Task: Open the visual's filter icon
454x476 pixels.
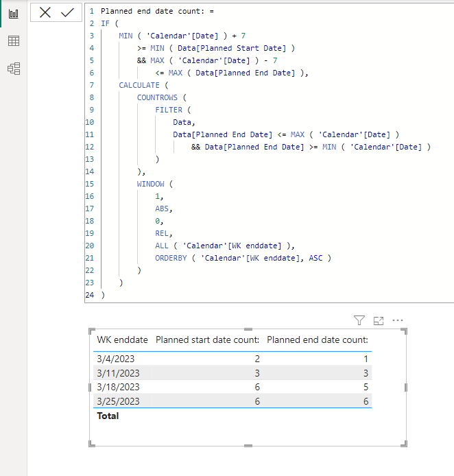Action: point(359,320)
